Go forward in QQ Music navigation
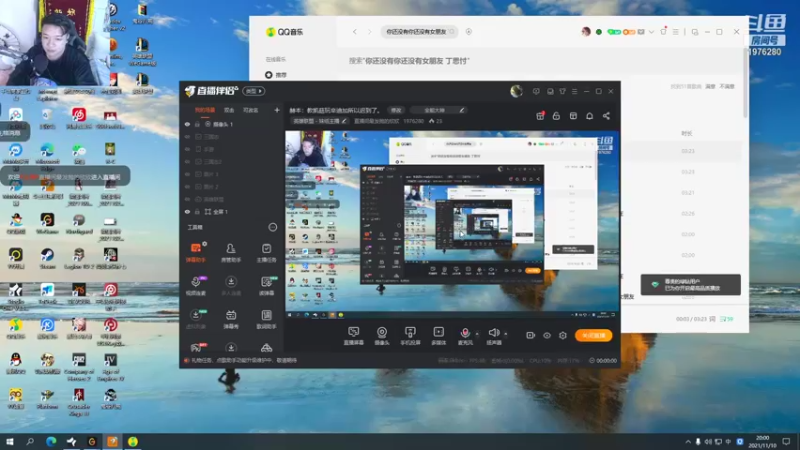Screen dimensions: 800x450 [370, 32]
